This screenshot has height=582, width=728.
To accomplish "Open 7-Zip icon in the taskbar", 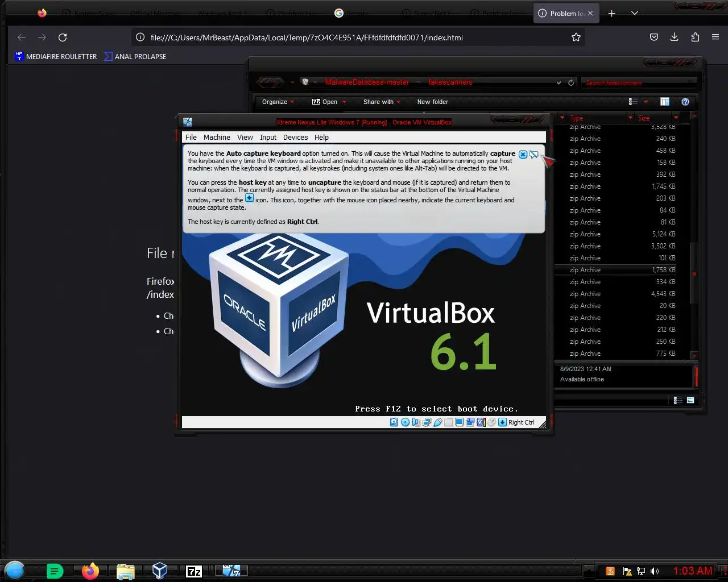I will [x=194, y=571].
